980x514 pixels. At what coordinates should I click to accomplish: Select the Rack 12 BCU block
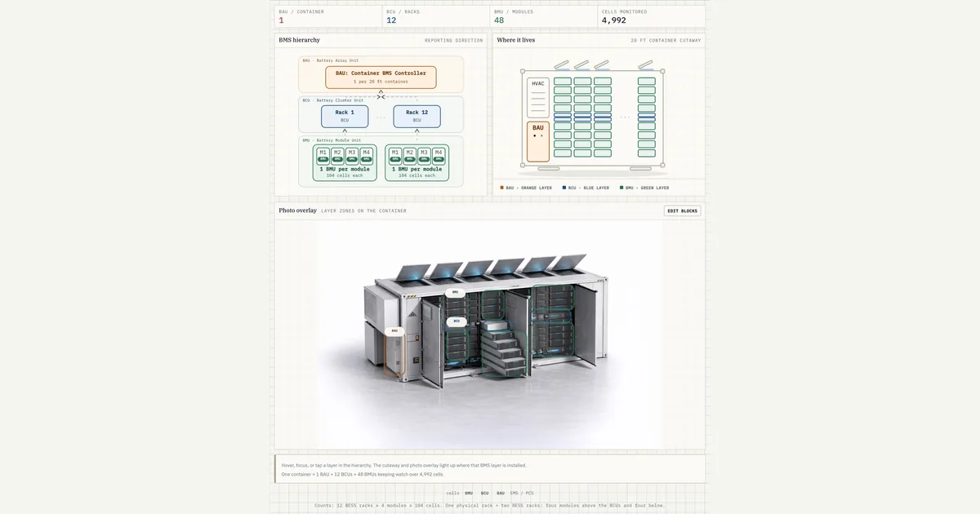point(416,116)
